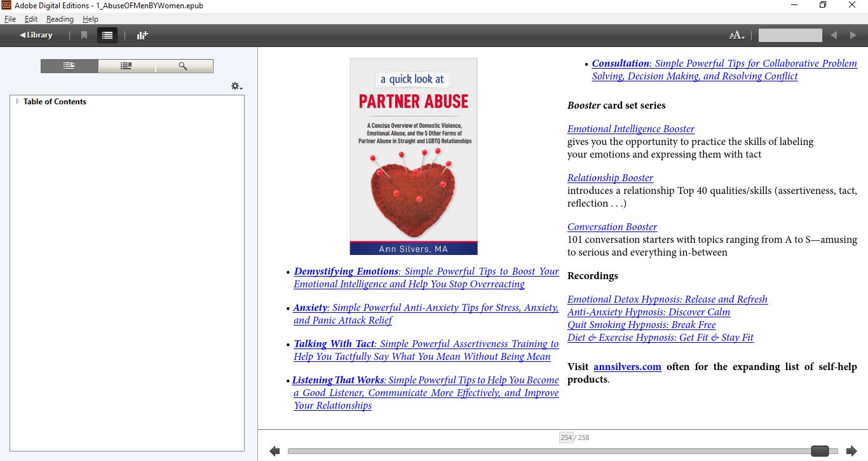Open the Relationship Booster link
The image size is (868, 461).
[610, 178]
